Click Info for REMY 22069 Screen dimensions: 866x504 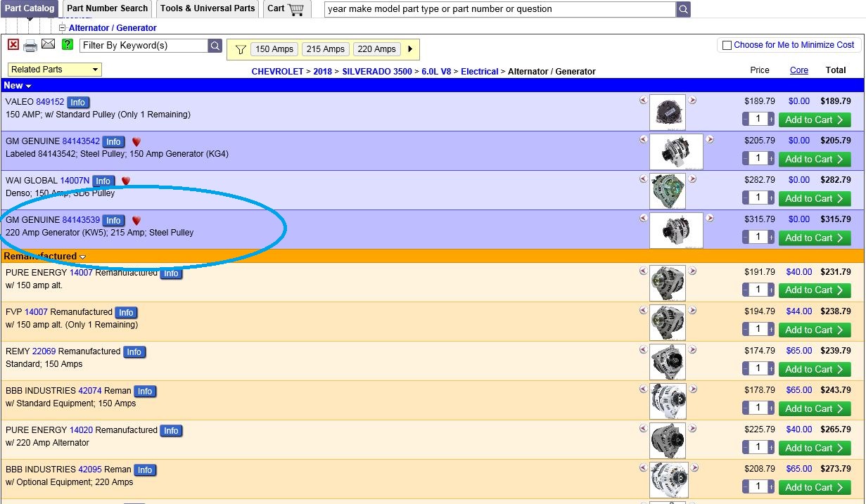click(134, 351)
